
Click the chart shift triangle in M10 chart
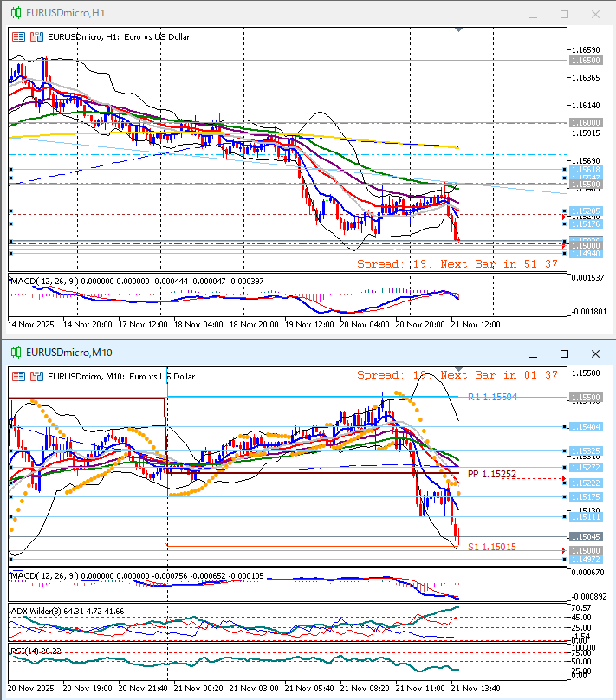(458, 369)
